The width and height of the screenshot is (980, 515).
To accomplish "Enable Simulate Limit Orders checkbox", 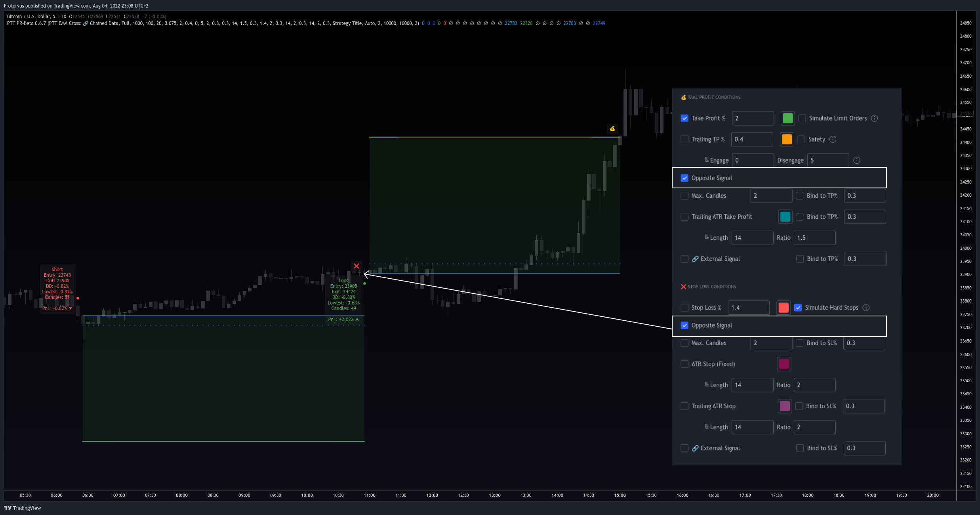I will pos(802,118).
